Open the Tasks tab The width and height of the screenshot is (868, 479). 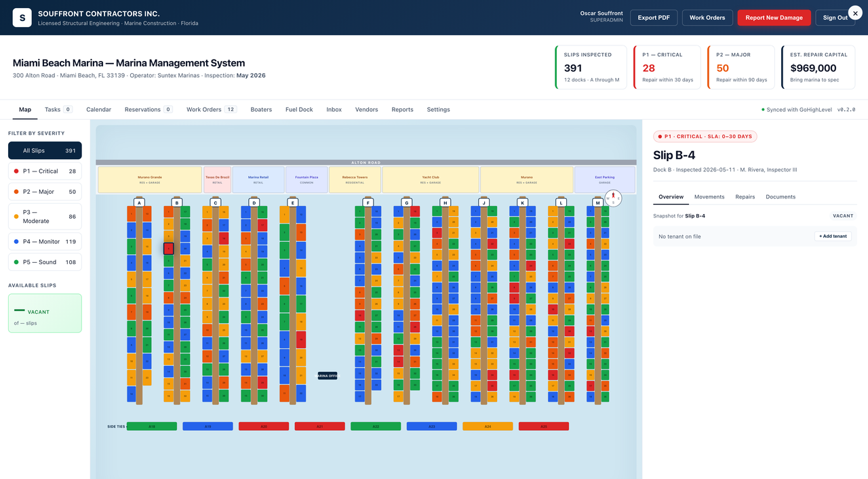58,109
